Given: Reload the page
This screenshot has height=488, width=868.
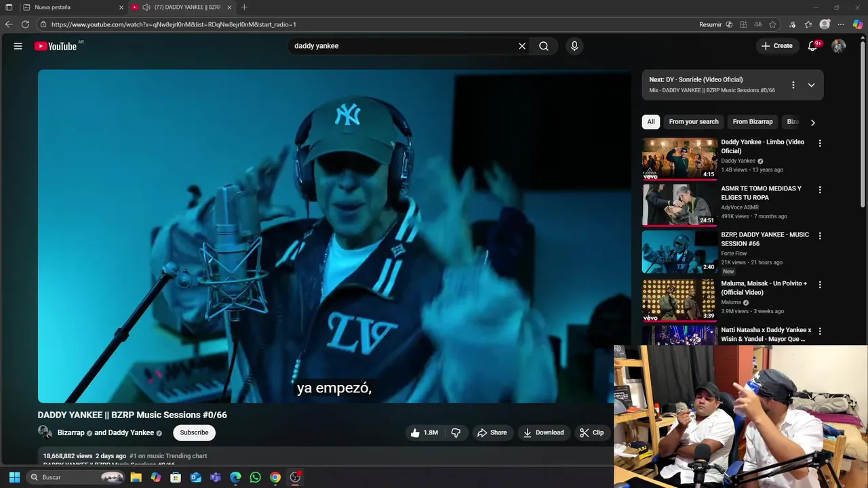Looking at the screenshot, I should coord(25,24).
